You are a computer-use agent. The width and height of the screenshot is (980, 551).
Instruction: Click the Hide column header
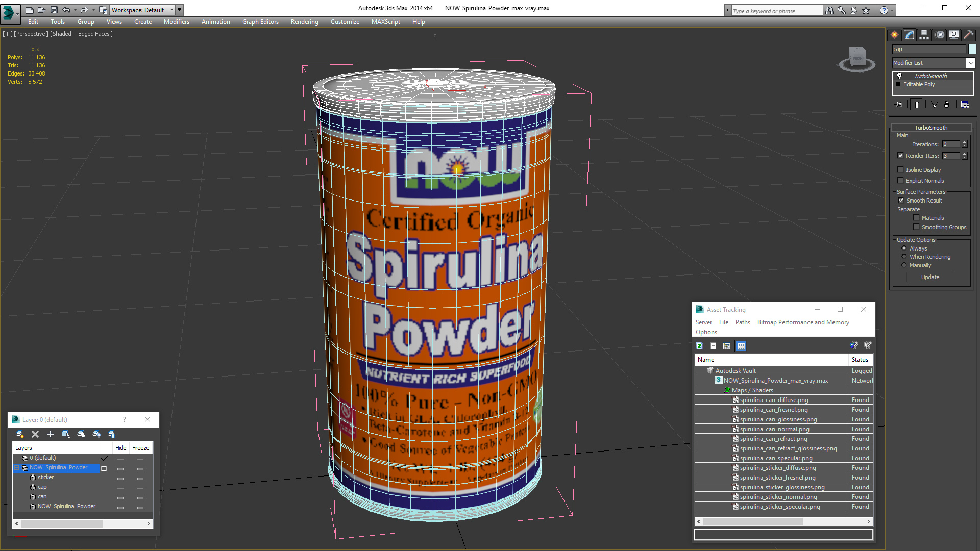[120, 448]
